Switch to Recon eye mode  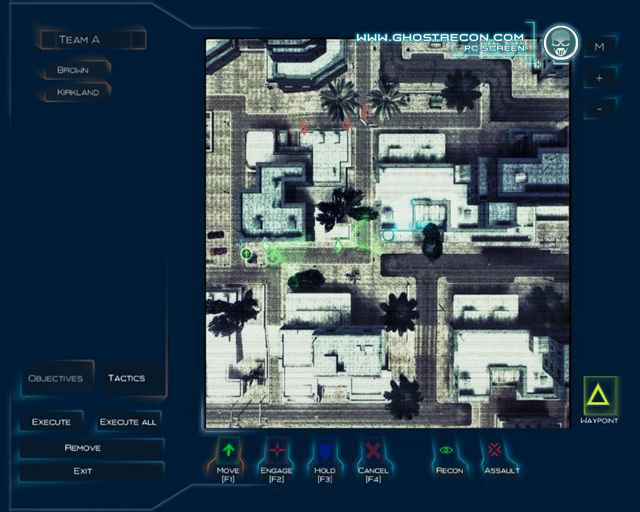point(447,450)
